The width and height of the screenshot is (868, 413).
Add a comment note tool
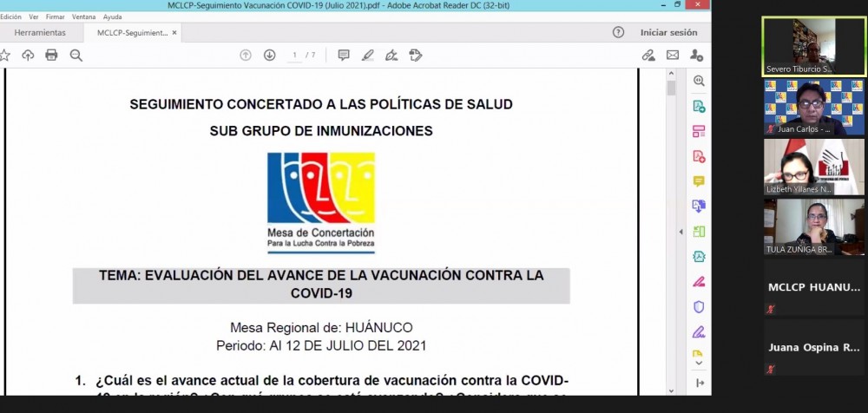tap(344, 56)
